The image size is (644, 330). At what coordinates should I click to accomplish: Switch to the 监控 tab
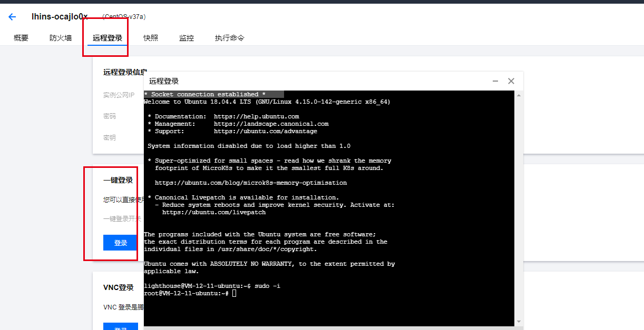coord(187,38)
